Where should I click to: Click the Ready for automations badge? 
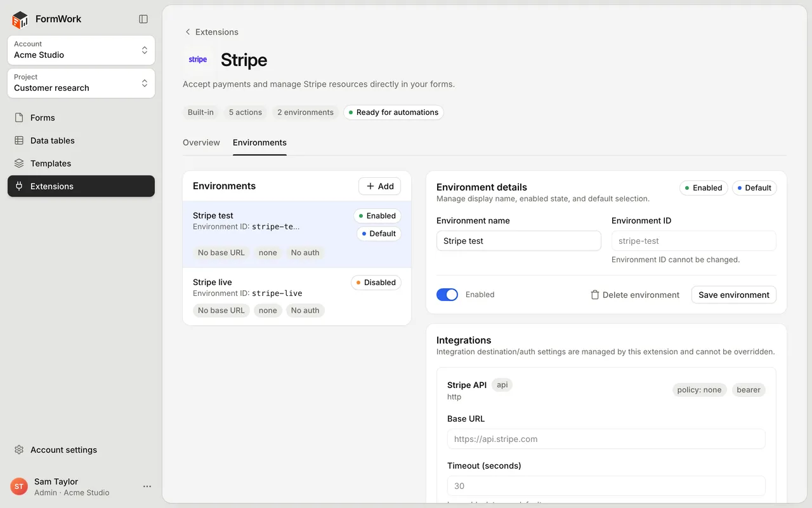pos(393,112)
